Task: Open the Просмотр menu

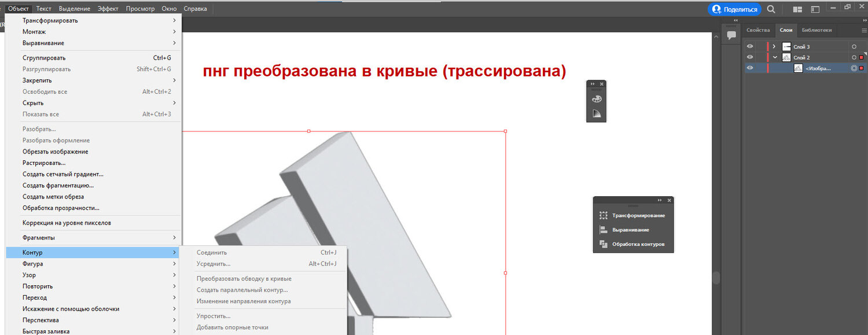Action: pos(141,9)
